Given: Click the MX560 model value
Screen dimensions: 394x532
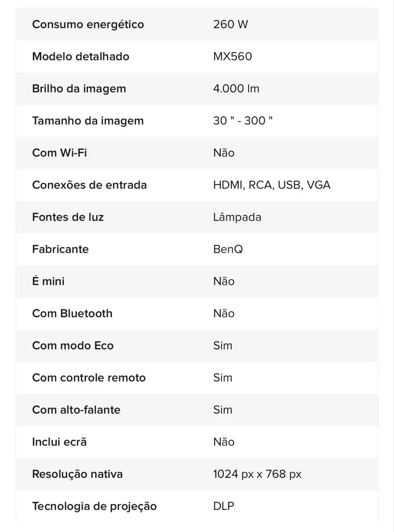Looking at the screenshot, I should pyautogui.click(x=232, y=57).
